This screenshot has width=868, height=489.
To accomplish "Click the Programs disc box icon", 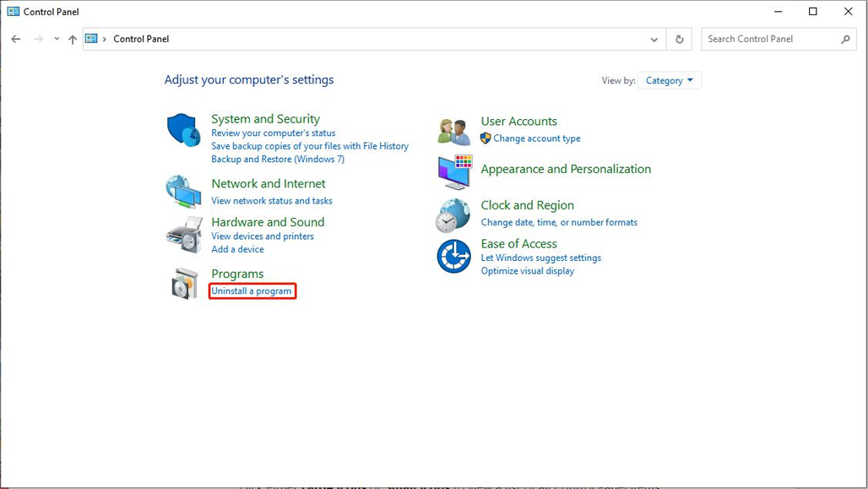I will pos(183,284).
